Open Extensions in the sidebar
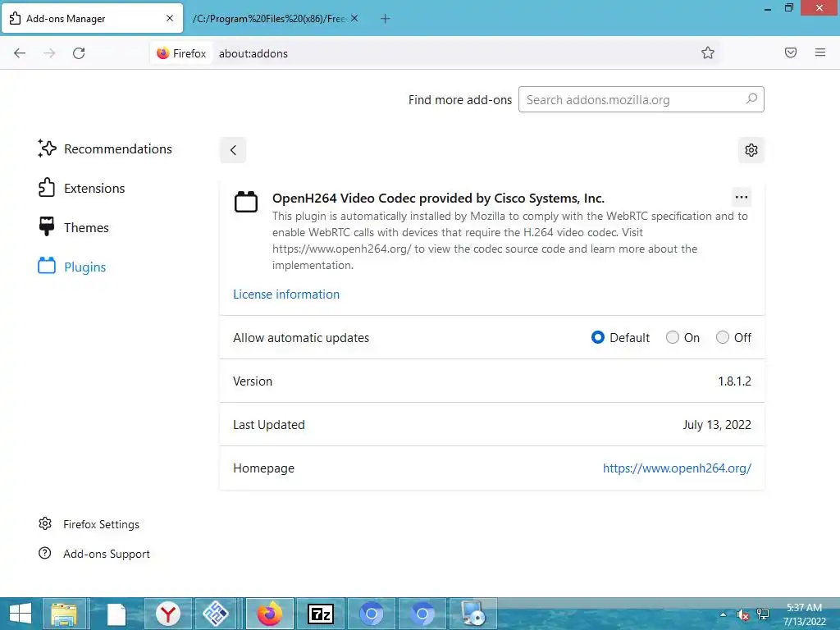Screen dimensions: 840x630 tap(81, 188)
